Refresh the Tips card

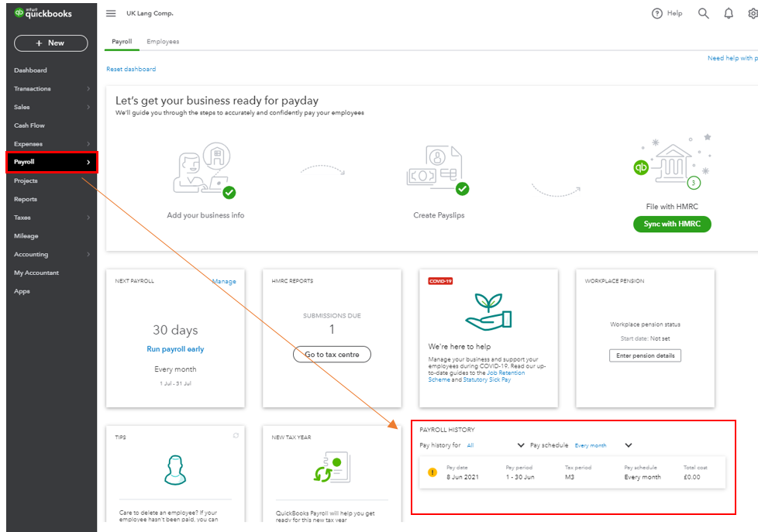click(x=236, y=435)
